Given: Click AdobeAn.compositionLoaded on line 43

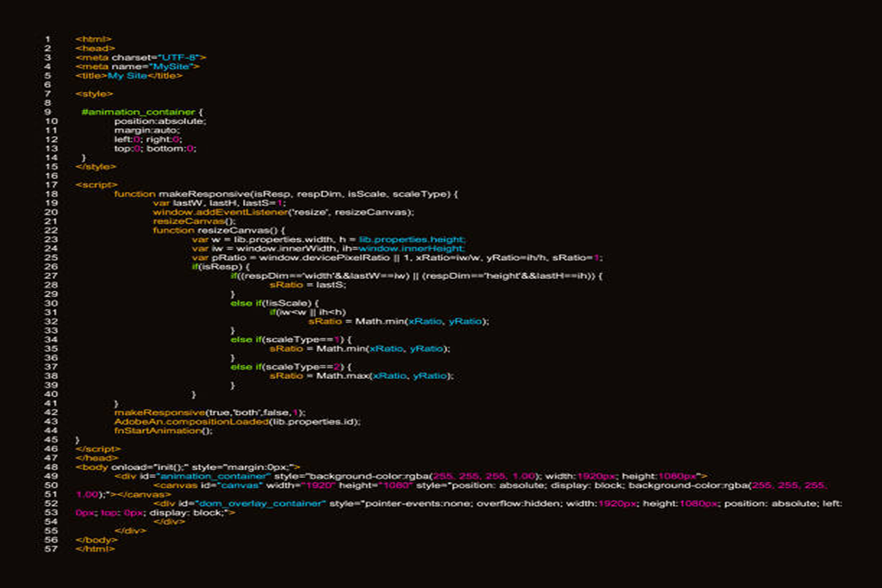Looking at the screenshot, I should 191,422.
